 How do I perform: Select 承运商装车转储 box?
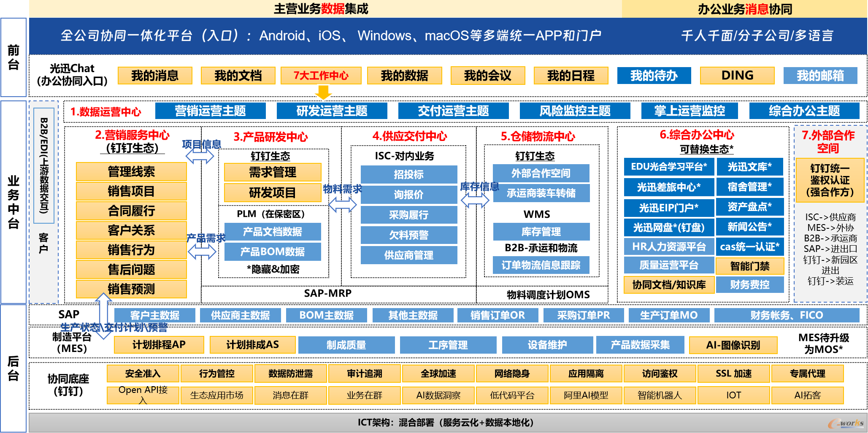click(541, 193)
